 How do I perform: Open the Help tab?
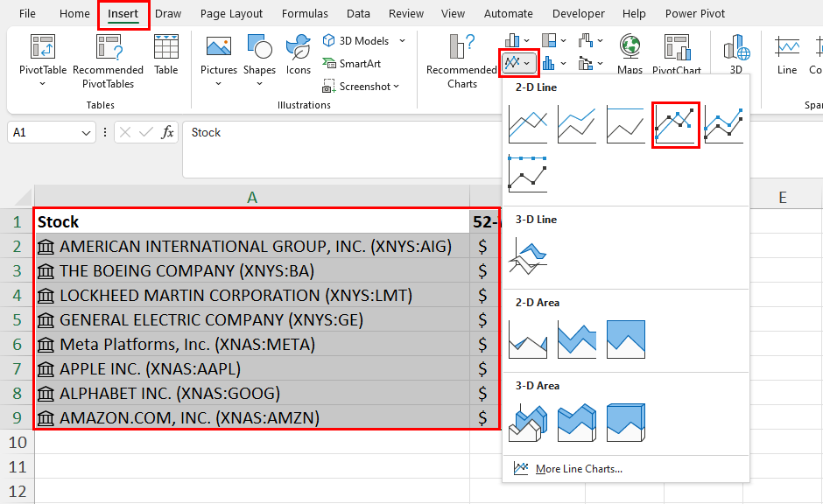634,14
